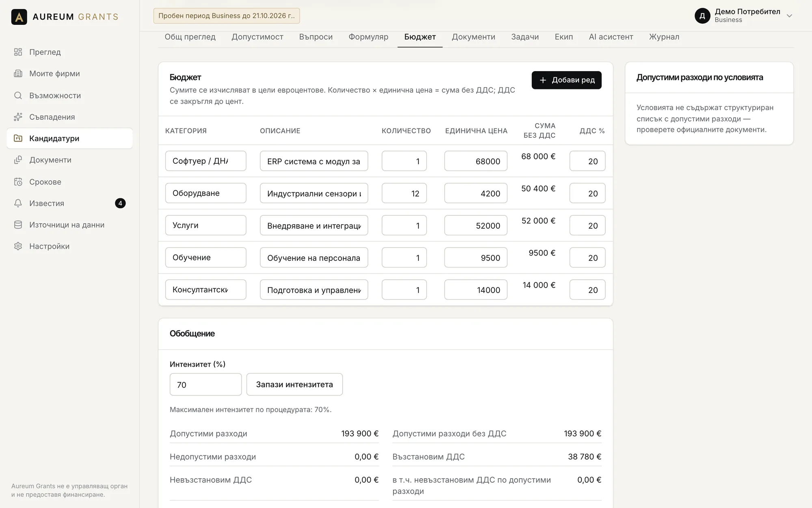
Task: Expand the Демо Потребител account menu chevron
Action: coord(789,16)
